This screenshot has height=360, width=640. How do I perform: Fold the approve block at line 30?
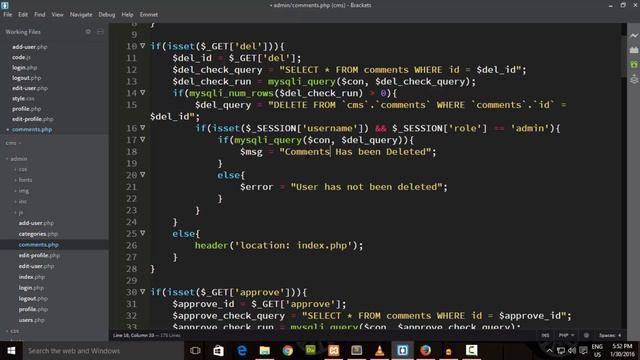[142, 292]
